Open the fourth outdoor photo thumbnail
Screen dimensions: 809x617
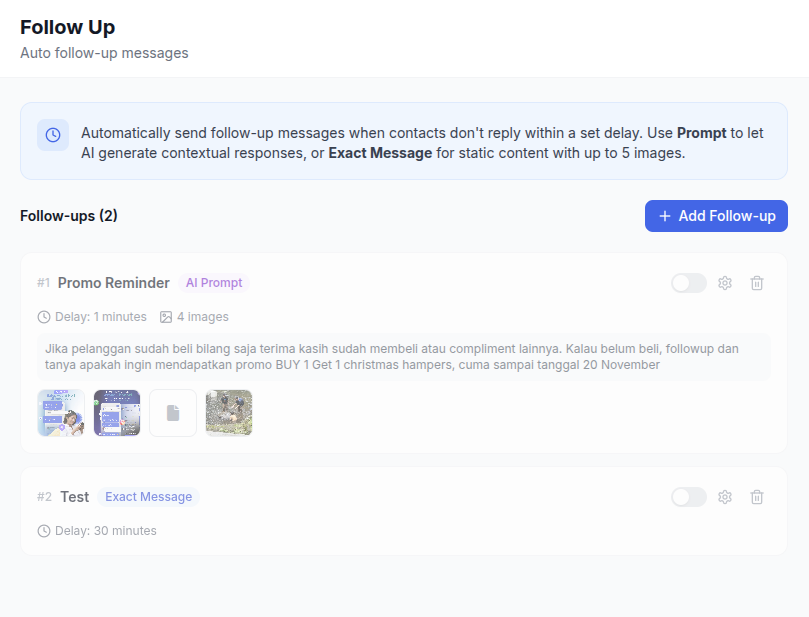pos(229,413)
